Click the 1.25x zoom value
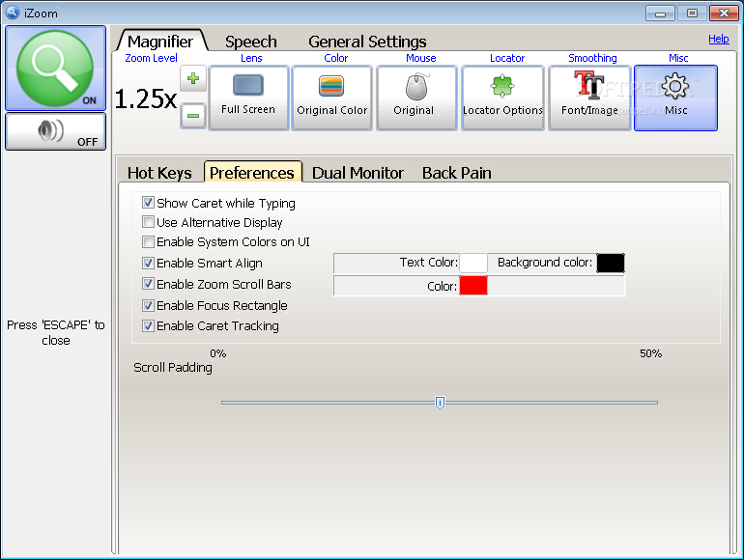Screen dimensions: 744x560 146,99
